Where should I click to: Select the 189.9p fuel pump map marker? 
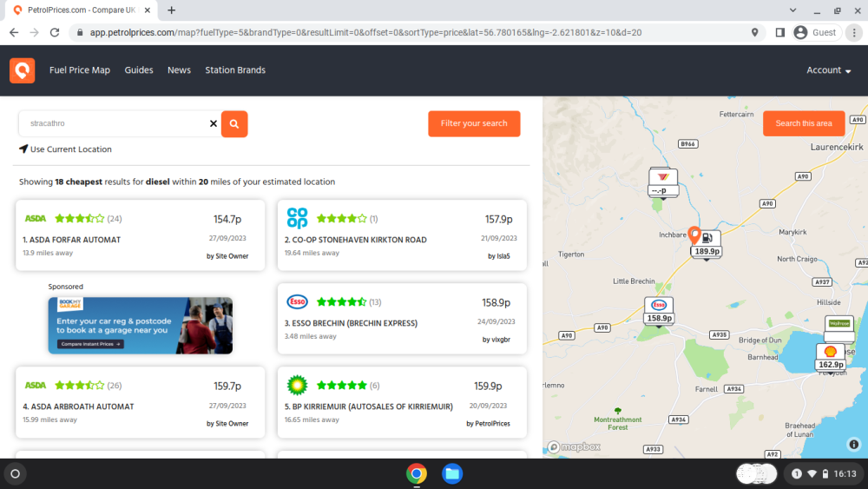click(707, 244)
